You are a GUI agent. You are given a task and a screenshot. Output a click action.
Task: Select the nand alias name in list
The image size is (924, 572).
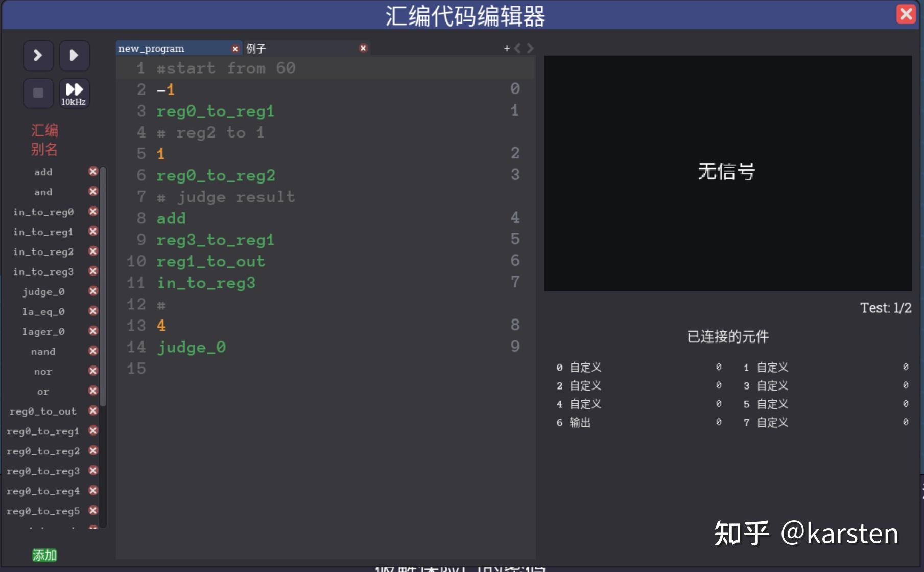pyautogui.click(x=43, y=352)
